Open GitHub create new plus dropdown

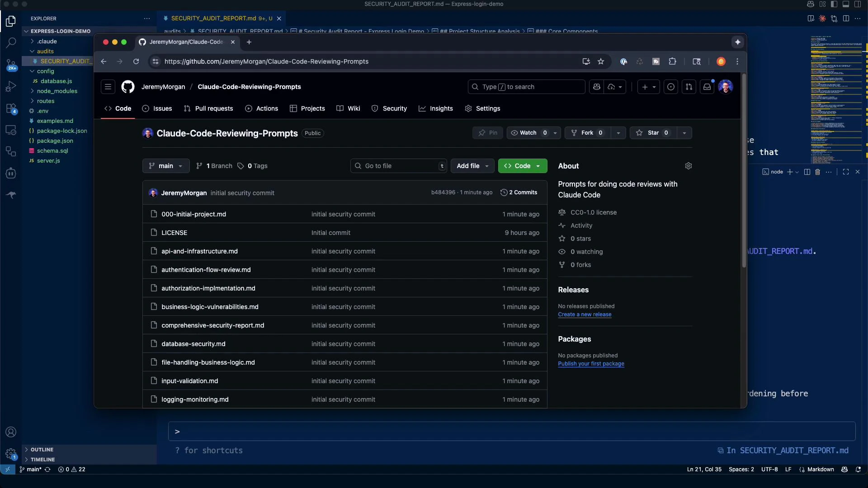[649, 87]
